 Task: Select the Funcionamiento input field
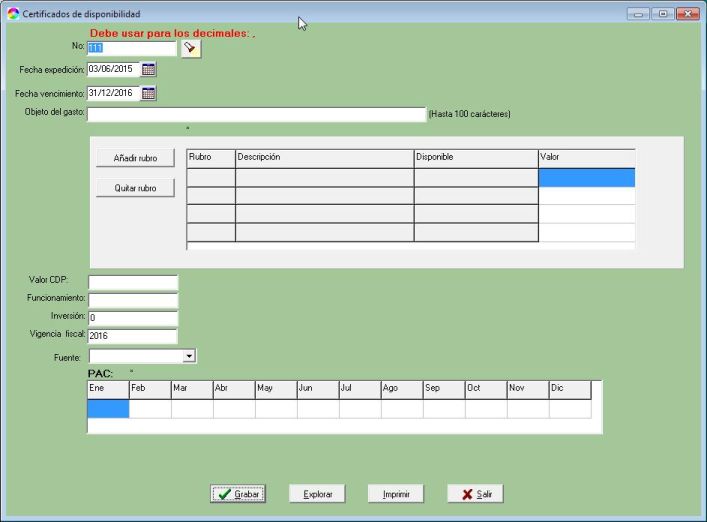(133, 299)
